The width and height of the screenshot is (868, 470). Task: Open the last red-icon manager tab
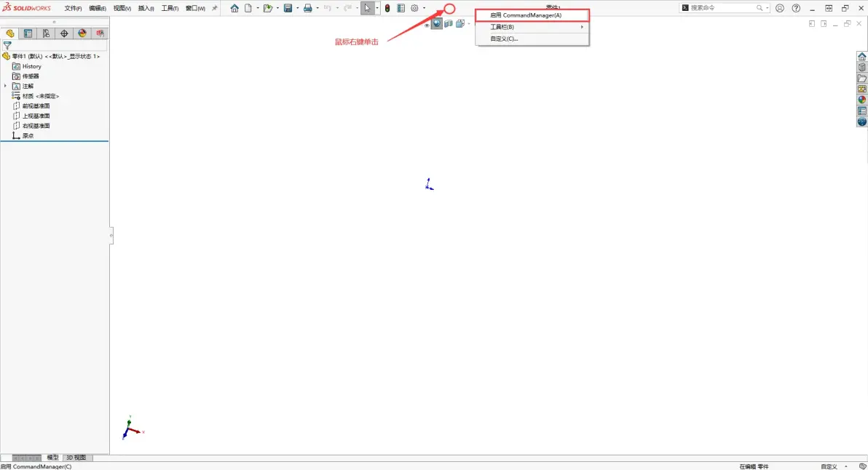[100, 33]
